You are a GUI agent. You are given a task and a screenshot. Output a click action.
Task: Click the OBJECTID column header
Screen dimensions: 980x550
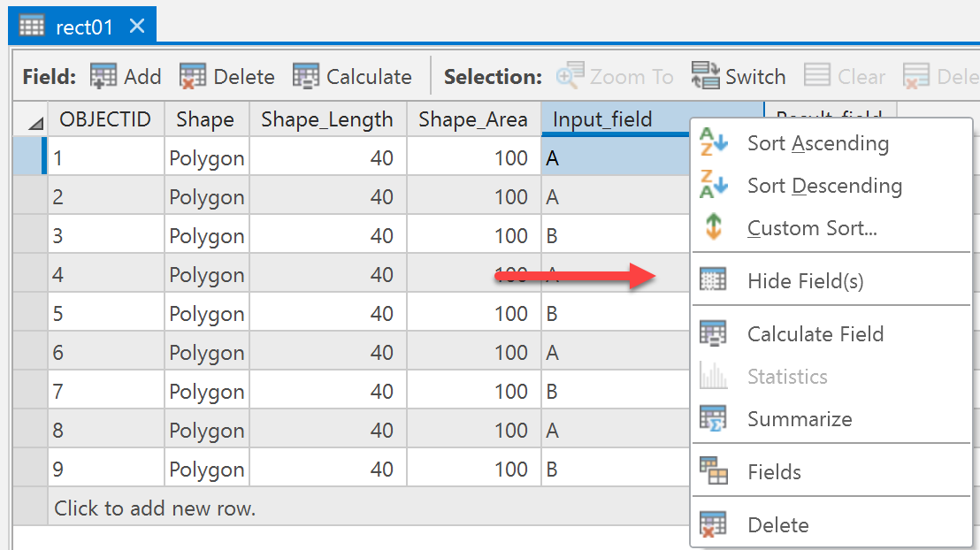tap(105, 120)
